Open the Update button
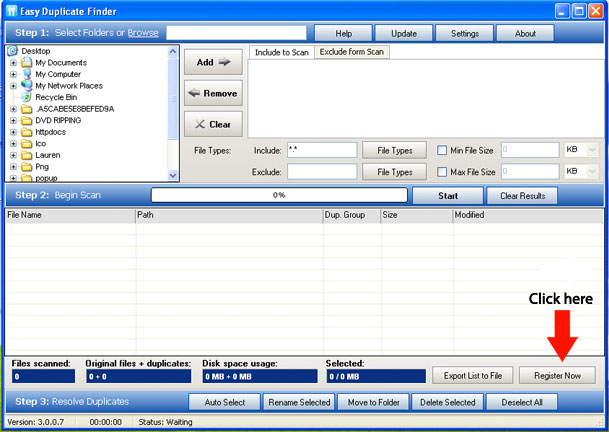Image resolution: width=609 pixels, height=432 pixels. click(x=404, y=33)
